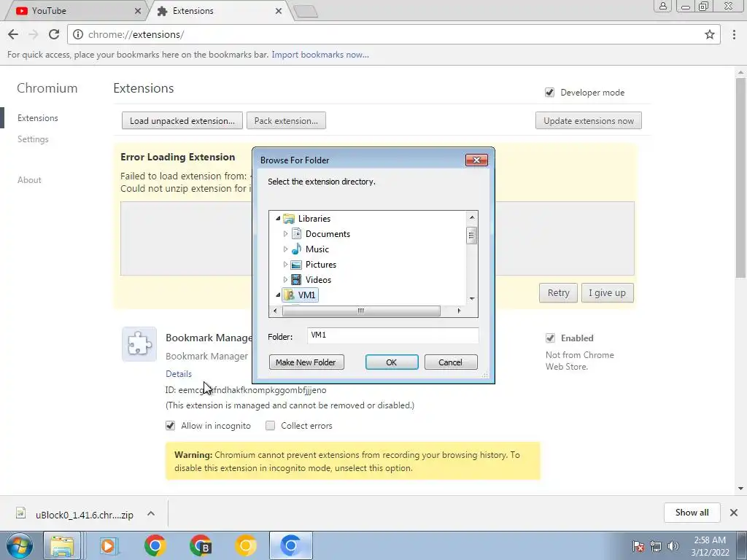Viewport: 747px width, 560px height.
Task: Click the volume speaker tray icon
Action: (x=673, y=546)
